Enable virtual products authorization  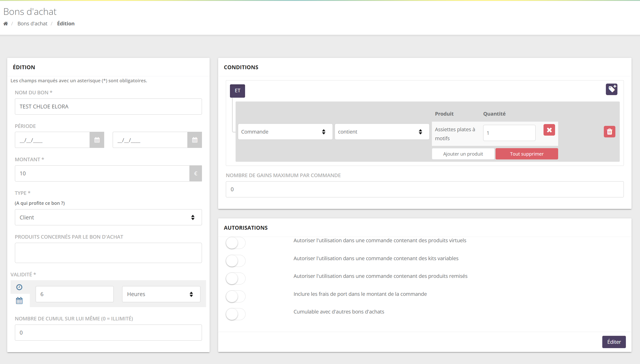(x=236, y=243)
